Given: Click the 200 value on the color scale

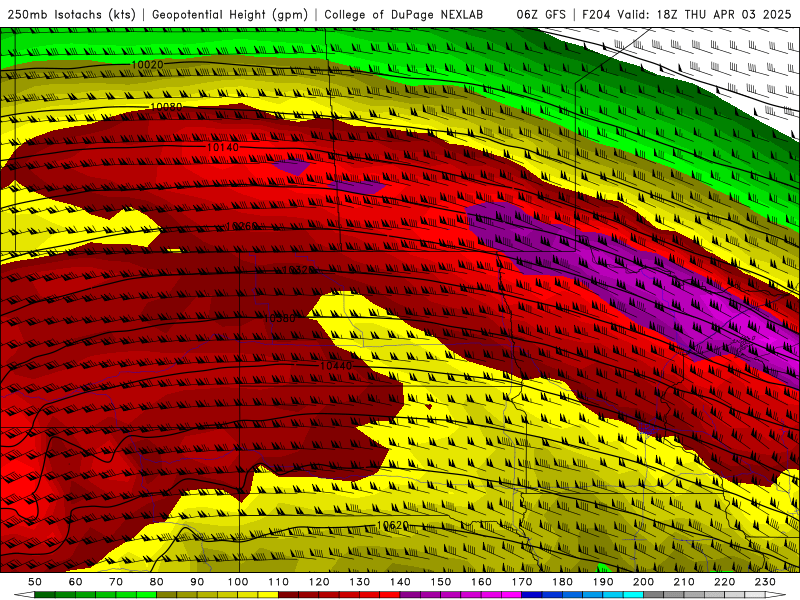Looking at the screenshot, I should (x=643, y=582).
